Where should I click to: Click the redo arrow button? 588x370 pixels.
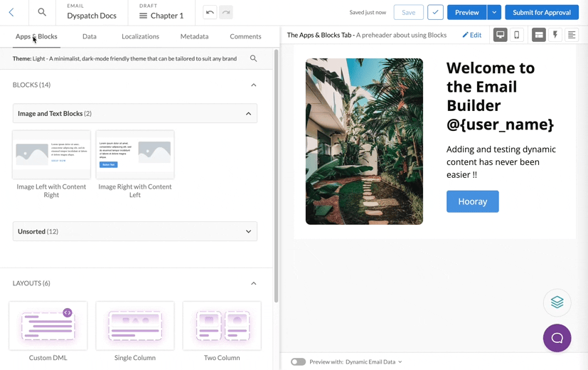pyautogui.click(x=226, y=12)
